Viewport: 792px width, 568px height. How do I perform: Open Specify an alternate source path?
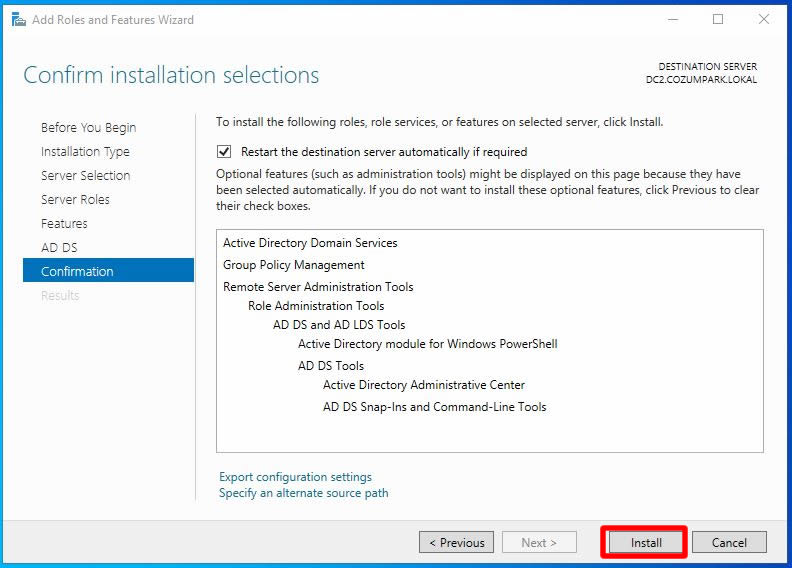[303, 493]
